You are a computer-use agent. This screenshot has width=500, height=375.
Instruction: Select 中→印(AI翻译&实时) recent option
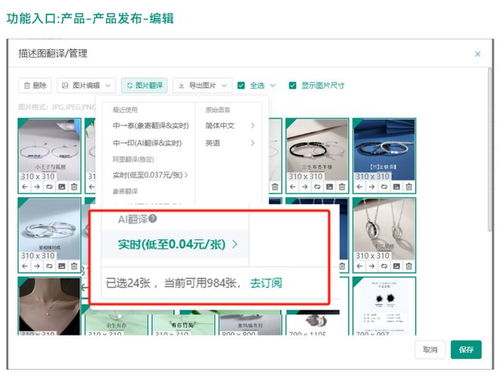[x=147, y=143]
